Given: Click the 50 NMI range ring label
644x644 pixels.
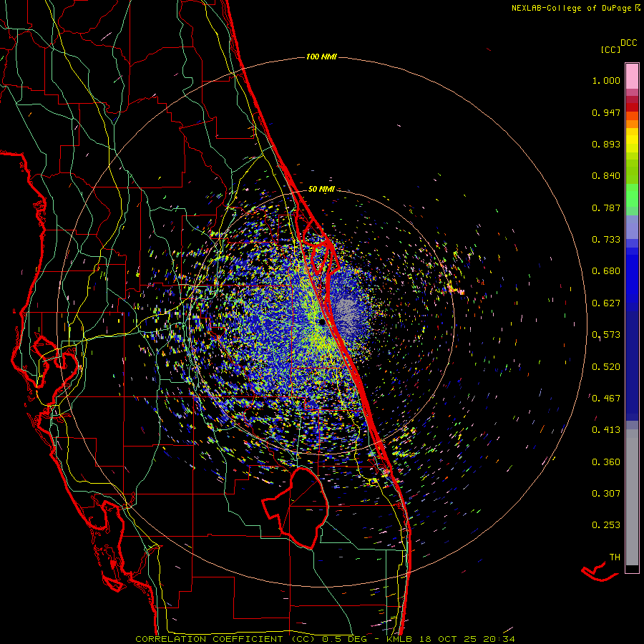Looking at the screenshot, I should 321,189.
